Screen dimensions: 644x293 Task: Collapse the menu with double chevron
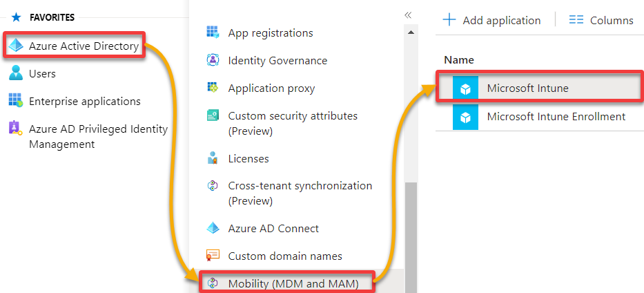(407, 16)
